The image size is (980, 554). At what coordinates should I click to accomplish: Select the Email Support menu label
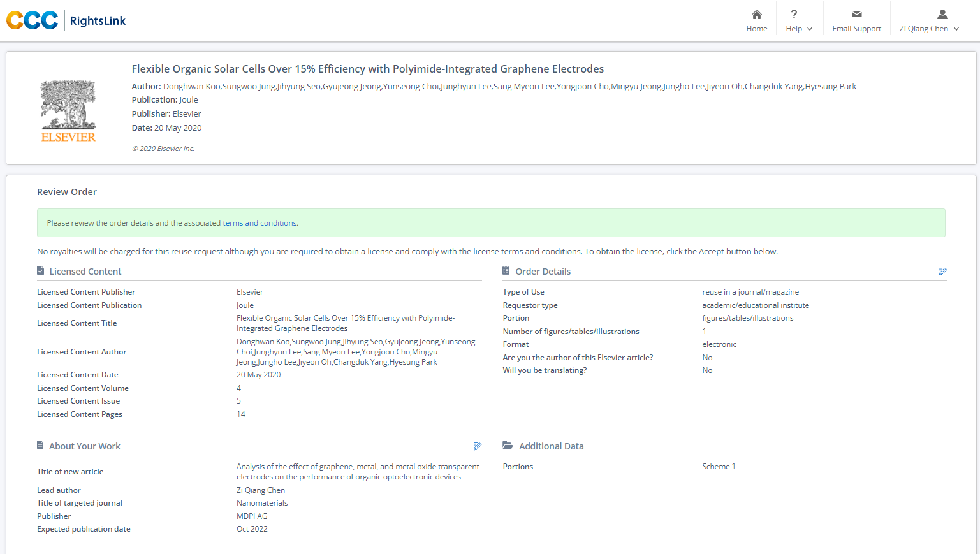pyautogui.click(x=856, y=29)
